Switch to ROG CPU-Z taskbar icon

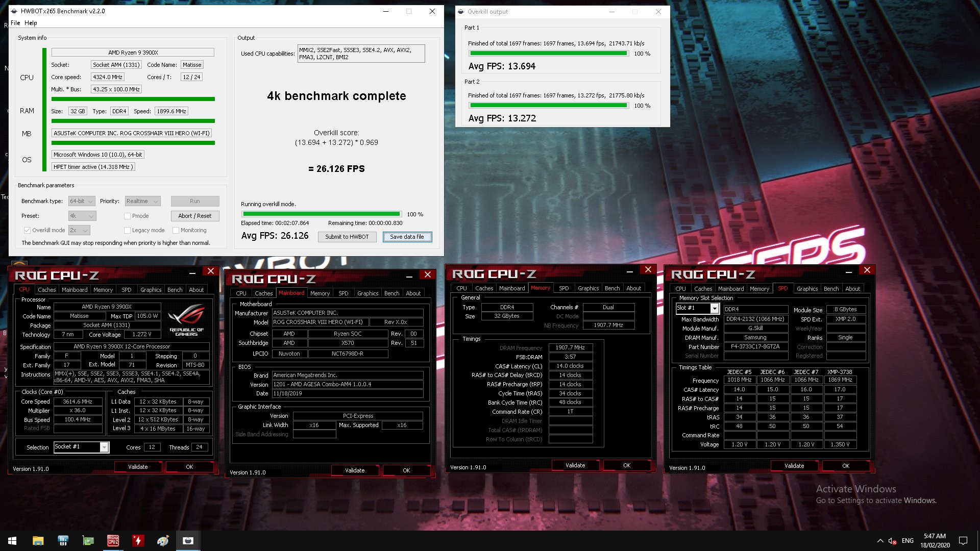click(113, 541)
